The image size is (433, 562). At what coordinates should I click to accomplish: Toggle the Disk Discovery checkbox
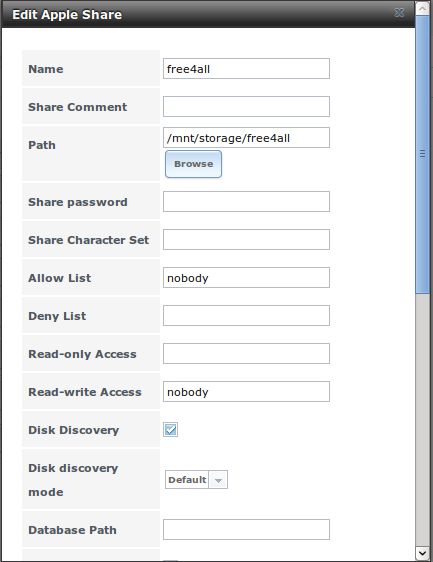170,429
